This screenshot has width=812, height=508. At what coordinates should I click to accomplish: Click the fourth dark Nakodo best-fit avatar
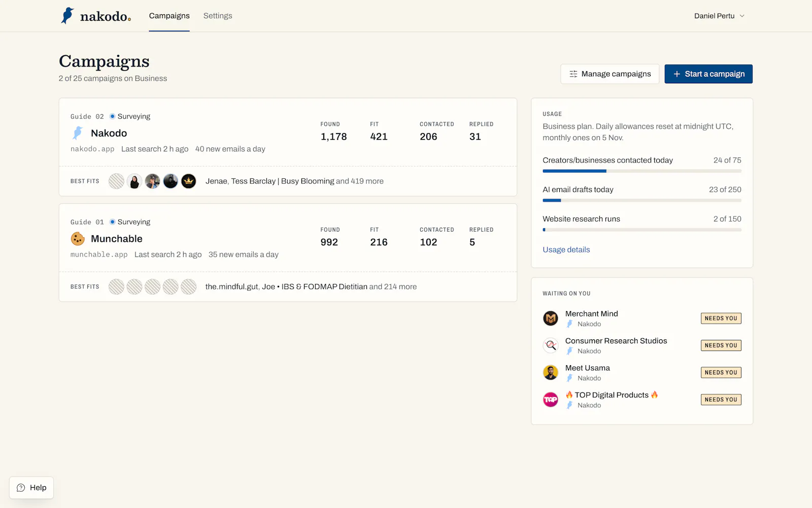(171, 181)
